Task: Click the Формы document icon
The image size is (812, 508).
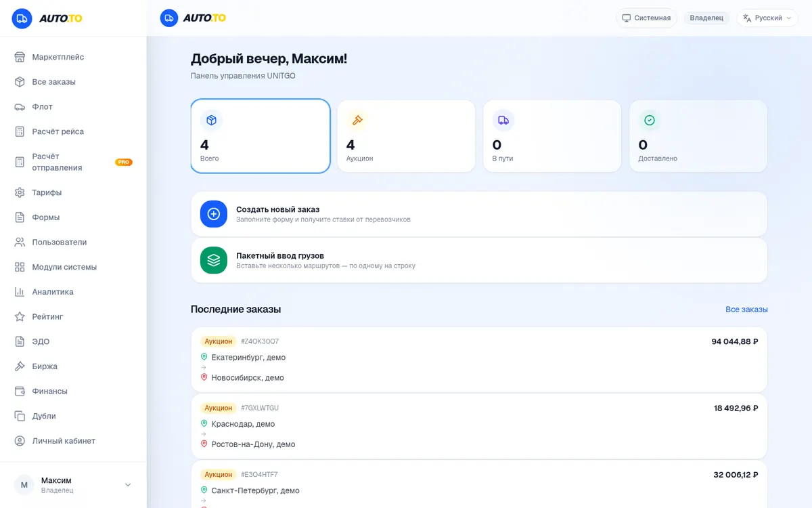Action: coord(20,217)
